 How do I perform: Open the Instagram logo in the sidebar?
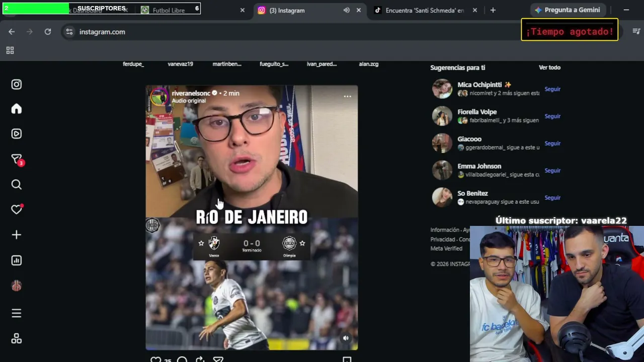(17, 84)
